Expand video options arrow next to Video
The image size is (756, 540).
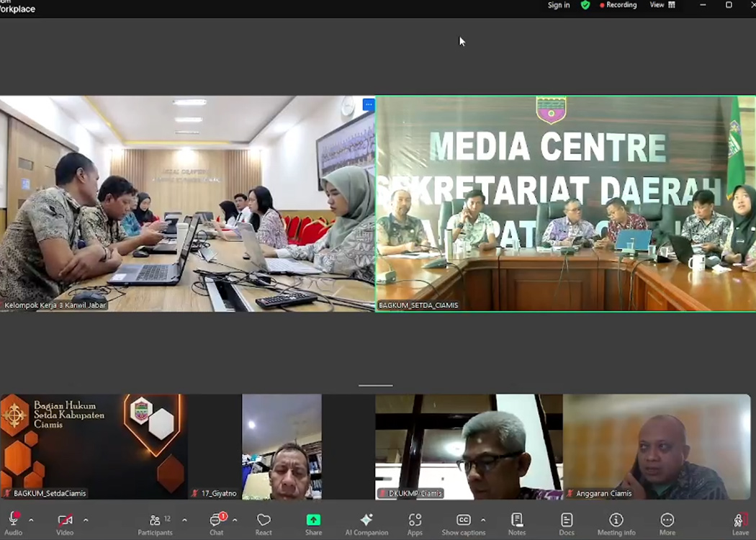coord(86,520)
